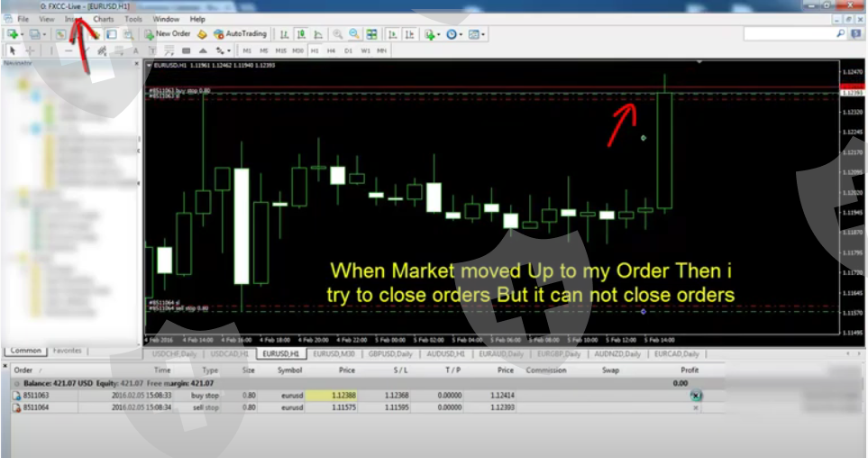Open the Tools menu
868x458 pixels.
tap(132, 19)
